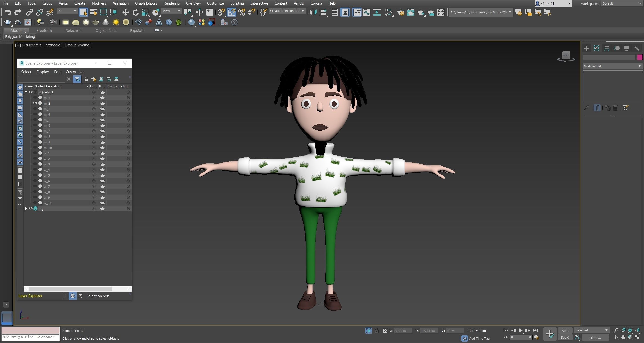Choose the Select and Rotate tool

(x=135, y=12)
